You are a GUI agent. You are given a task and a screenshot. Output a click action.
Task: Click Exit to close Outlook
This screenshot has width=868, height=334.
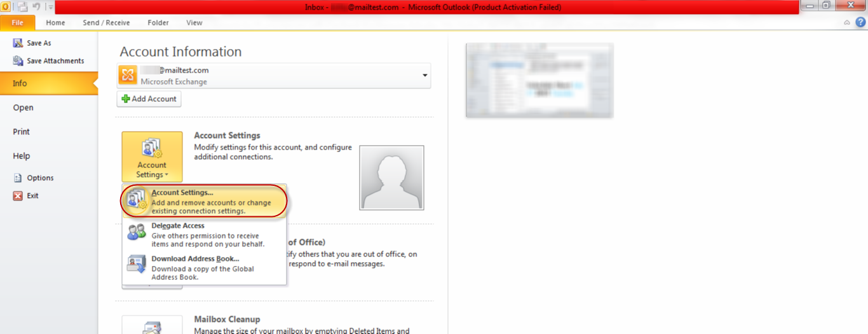click(x=32, y=196)
